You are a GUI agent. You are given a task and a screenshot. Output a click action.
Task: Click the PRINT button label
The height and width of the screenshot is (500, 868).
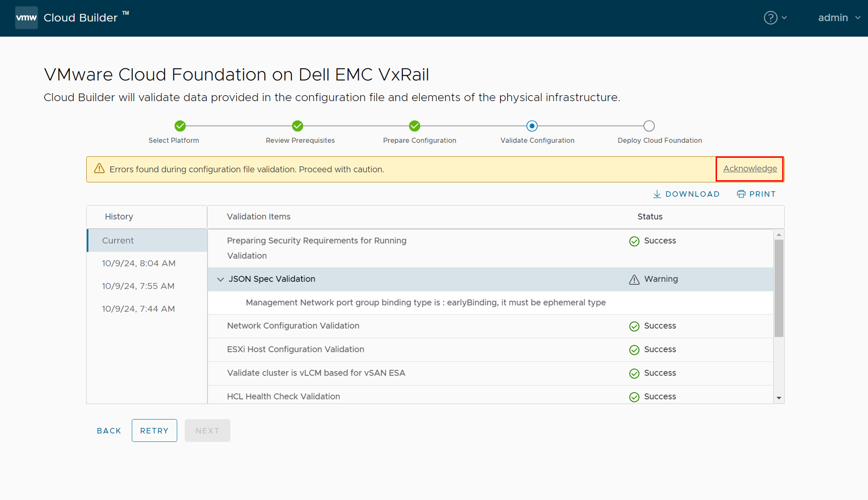click(x=762, y=194)
